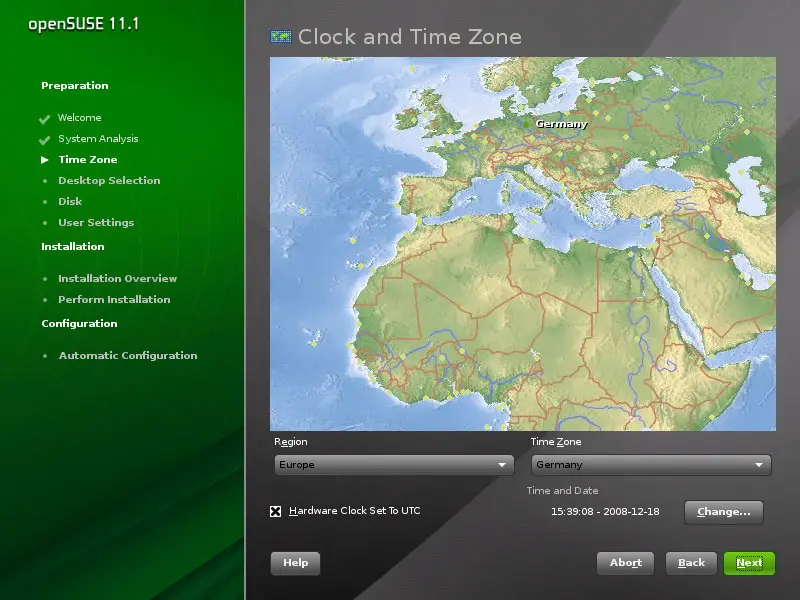Click the Configuration section heading
The height and width of the screenshot is (600, 800).
click(79, 323)
